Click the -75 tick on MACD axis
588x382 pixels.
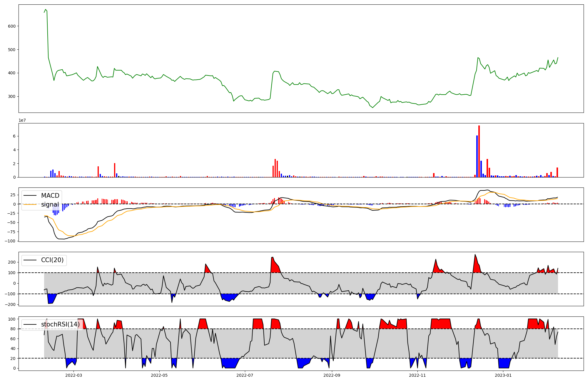click(11, 232)
